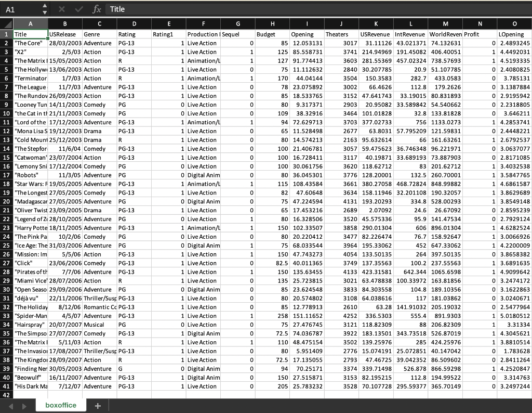Add a new sheet using the plus icon
Image resolution: width=532 pixels, height=413 pixels.
tap(98, 405)
